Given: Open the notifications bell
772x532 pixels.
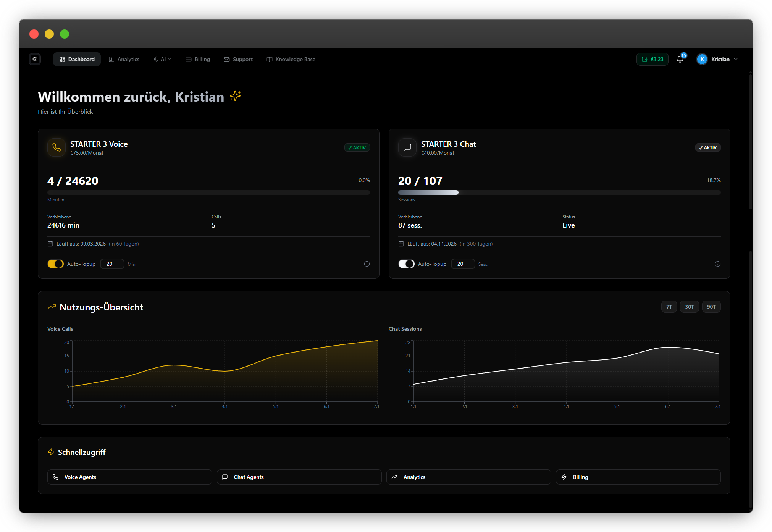Looking at the screenshot, I should [x=680, y=59].
